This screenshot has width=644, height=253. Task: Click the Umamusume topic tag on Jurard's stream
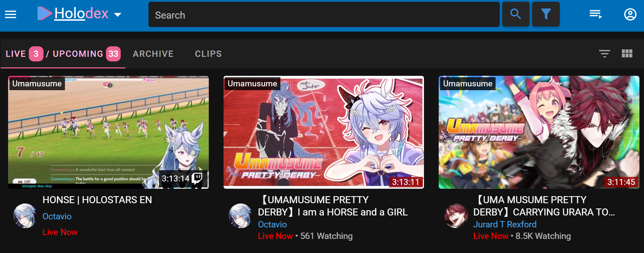click(467, 84)
